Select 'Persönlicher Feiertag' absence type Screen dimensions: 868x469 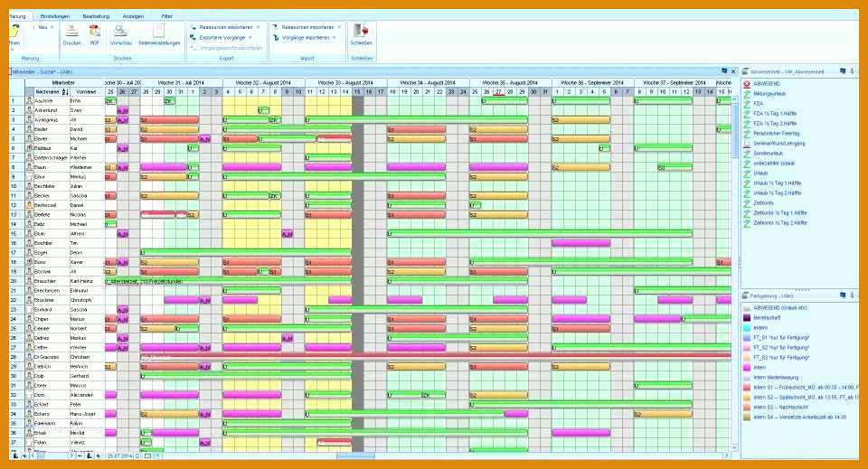(x=776, y=133)
